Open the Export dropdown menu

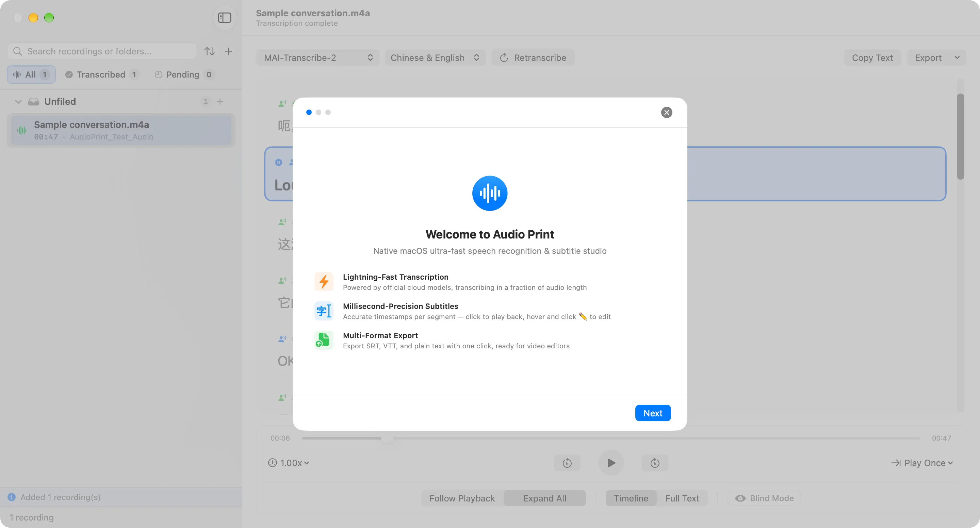(936, 58)
